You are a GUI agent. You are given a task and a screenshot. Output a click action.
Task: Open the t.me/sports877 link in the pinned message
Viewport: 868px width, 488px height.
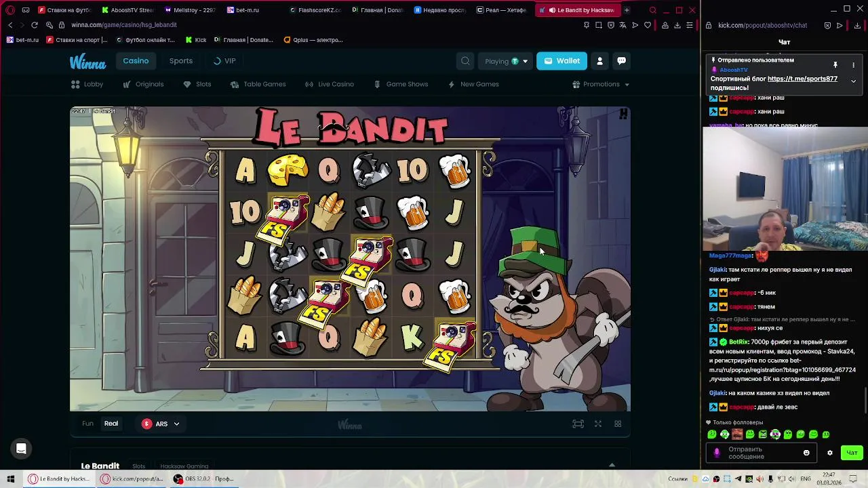click(802, 79)
